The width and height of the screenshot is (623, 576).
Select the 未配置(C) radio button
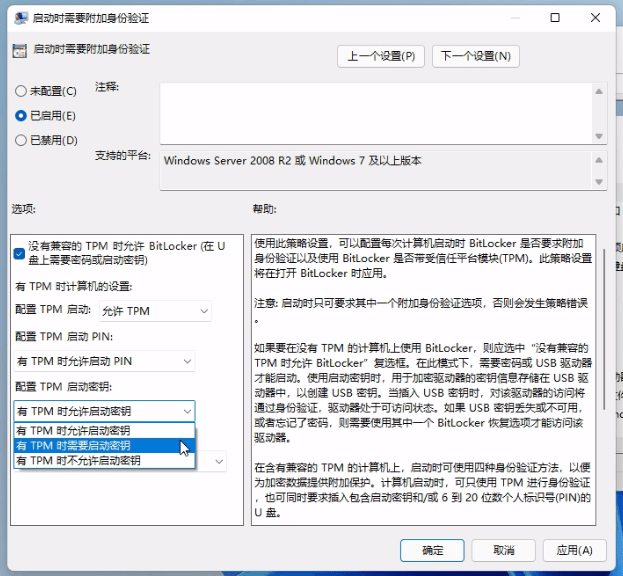[x=21, y=91]
